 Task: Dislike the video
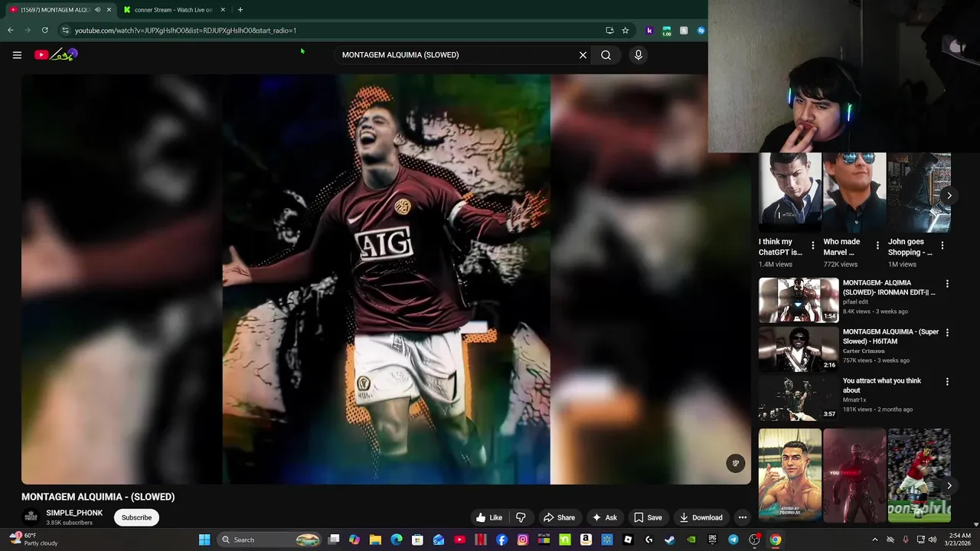coord(521,517)
